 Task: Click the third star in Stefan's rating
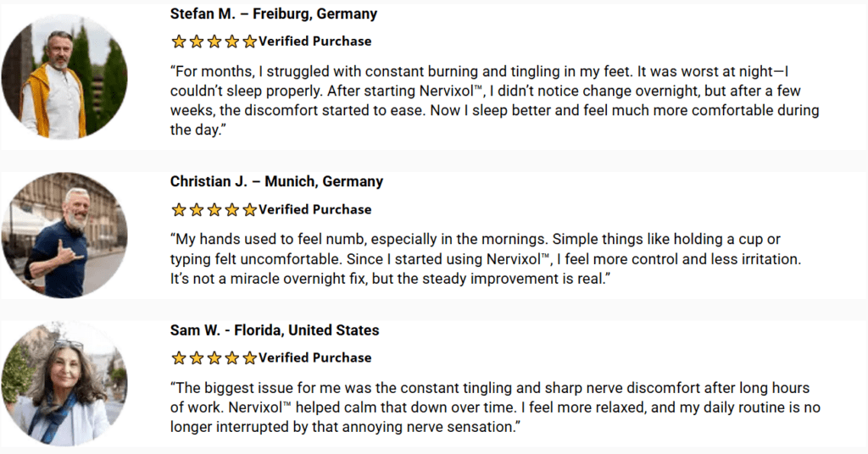tap(214, 42)
